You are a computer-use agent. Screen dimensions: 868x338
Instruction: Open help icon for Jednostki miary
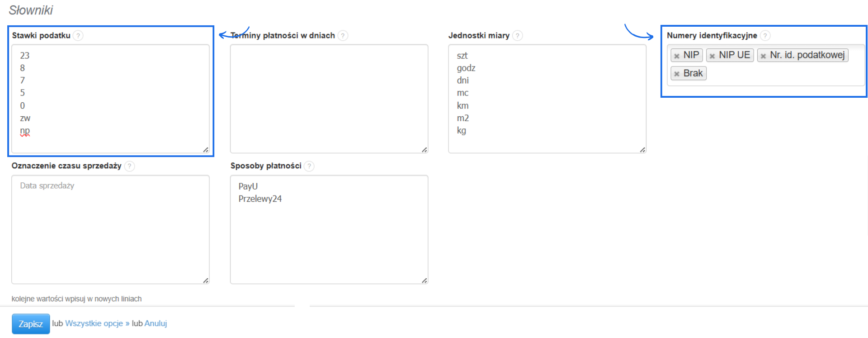pyautogui.click(x=518, y=36)
